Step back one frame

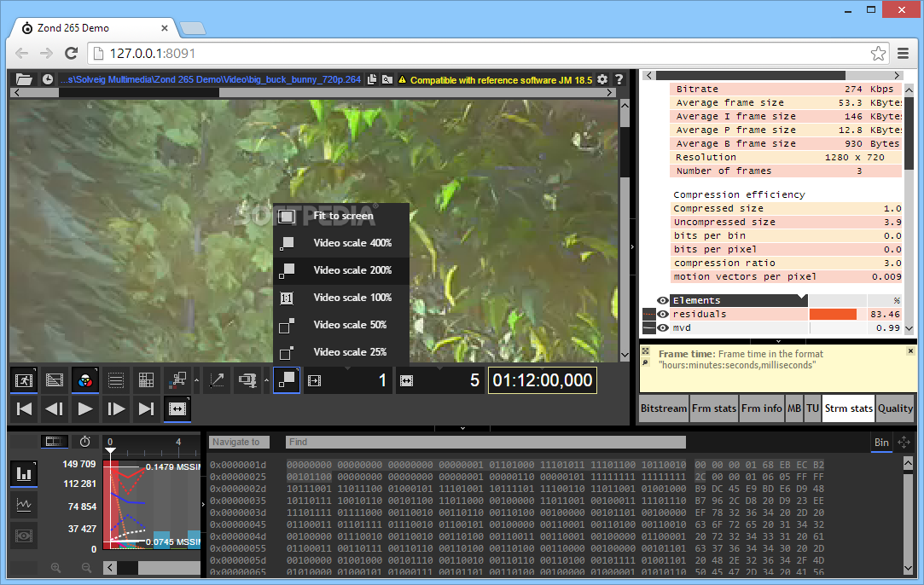(x=55, y=408)
